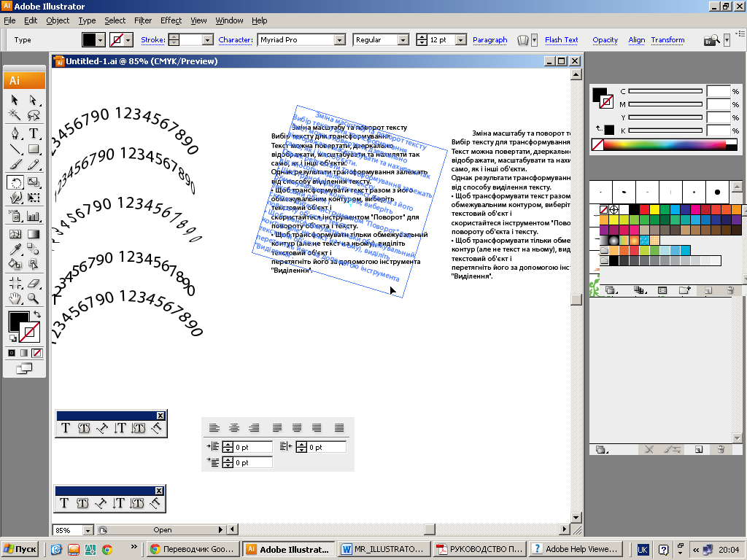Open the stroke color dropdown in control bar
This screenshot has width=747, height=560.
(x=128, y=40)
